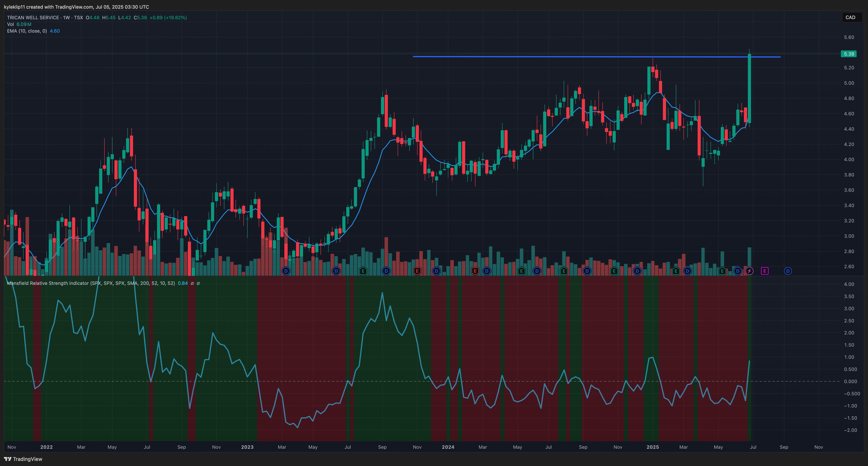Click the leftmost dividend D marker
Image resolution: width=868 pixels, height=466 pixels.
(x=286, y=271)
